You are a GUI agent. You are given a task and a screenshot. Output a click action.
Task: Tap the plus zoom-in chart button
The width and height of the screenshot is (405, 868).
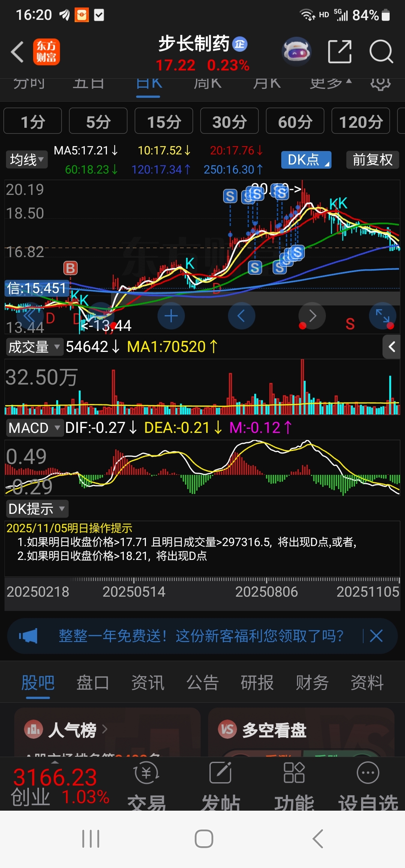[x=171, y=316]
